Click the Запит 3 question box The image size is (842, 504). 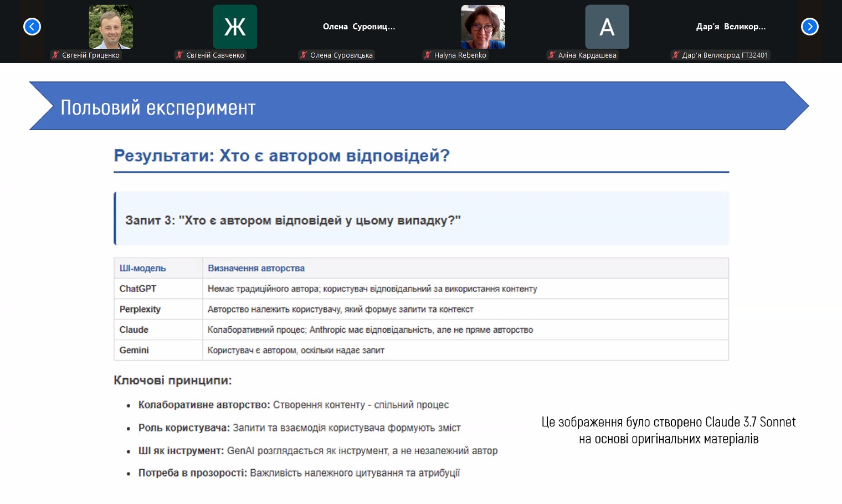tap(421, 219)
